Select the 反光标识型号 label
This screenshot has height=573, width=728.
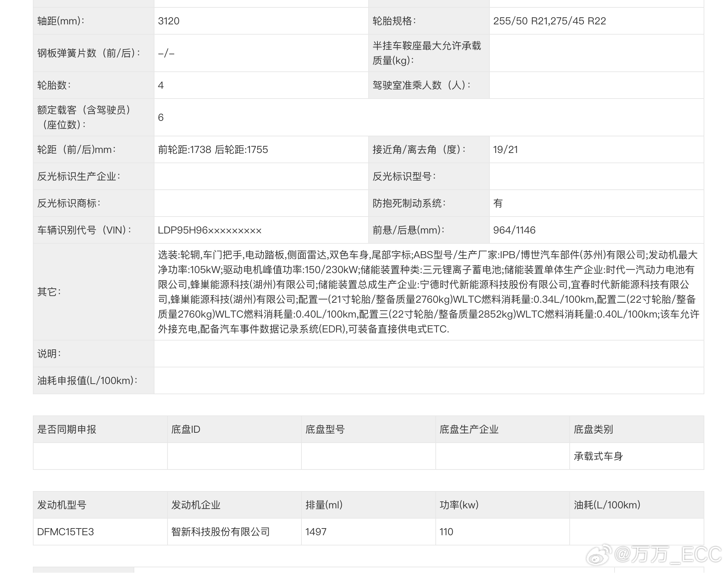404,177
